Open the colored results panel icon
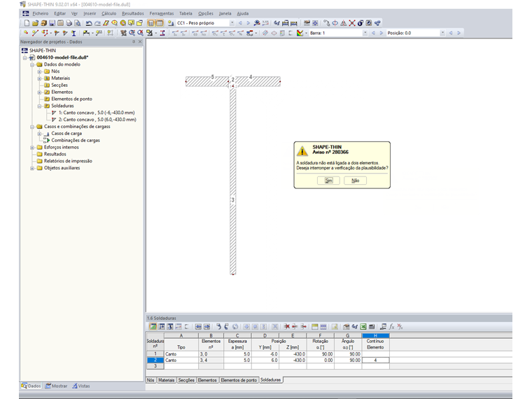The height and width of the screenshot is (399, 532). pyautogui.click(x=300, y=33)
